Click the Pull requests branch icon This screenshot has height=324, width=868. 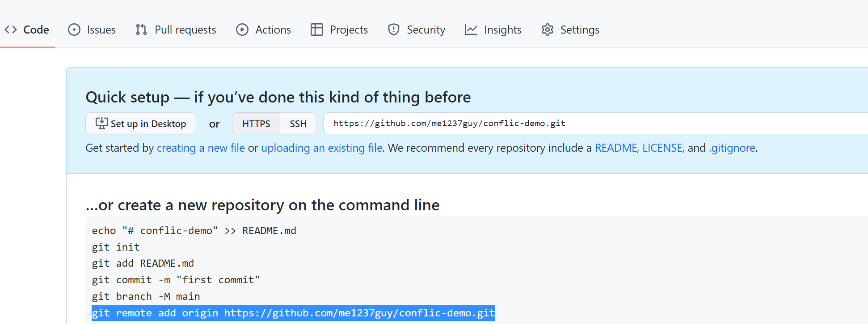(x=141, y=30)
